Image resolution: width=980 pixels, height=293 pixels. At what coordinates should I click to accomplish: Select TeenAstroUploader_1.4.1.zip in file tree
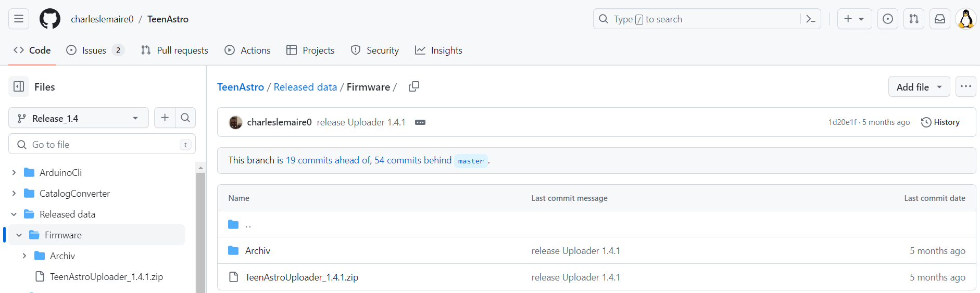pyautogui.click(x=106, y=276)
